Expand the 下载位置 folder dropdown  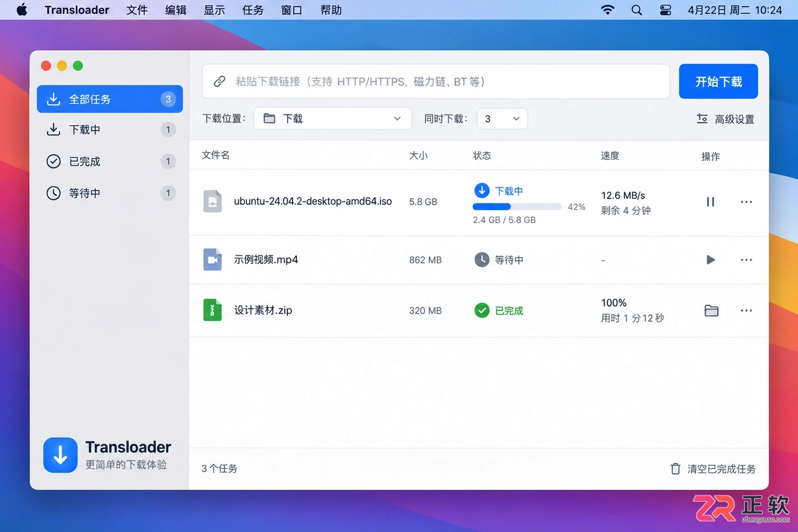pyautogui.click(x=332, y=119)
